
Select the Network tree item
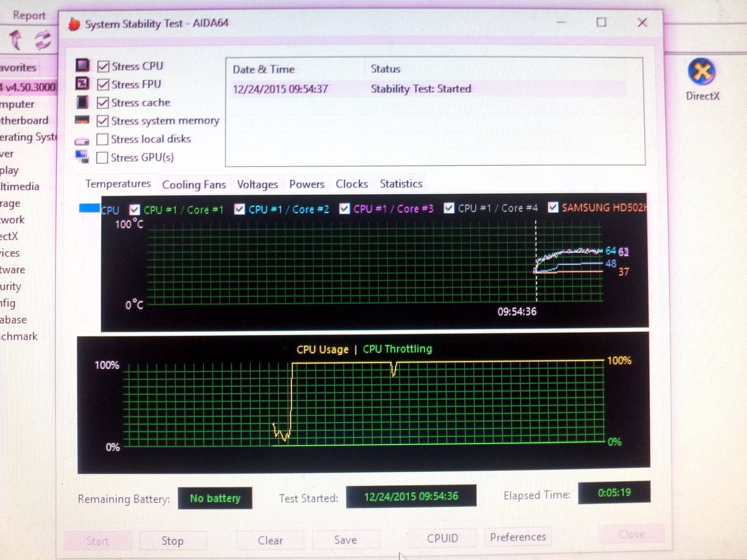pos(12,219)
